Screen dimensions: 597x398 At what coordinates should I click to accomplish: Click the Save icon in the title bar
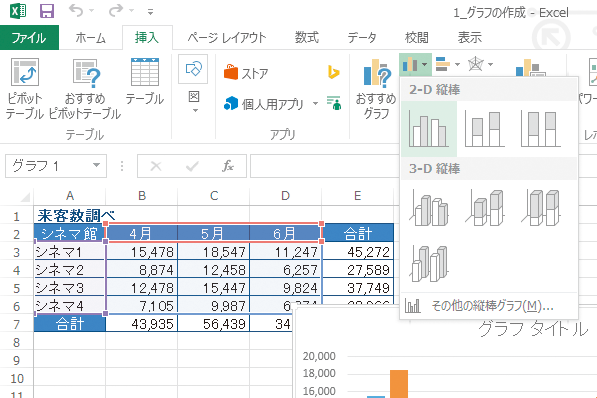(47, 11)
